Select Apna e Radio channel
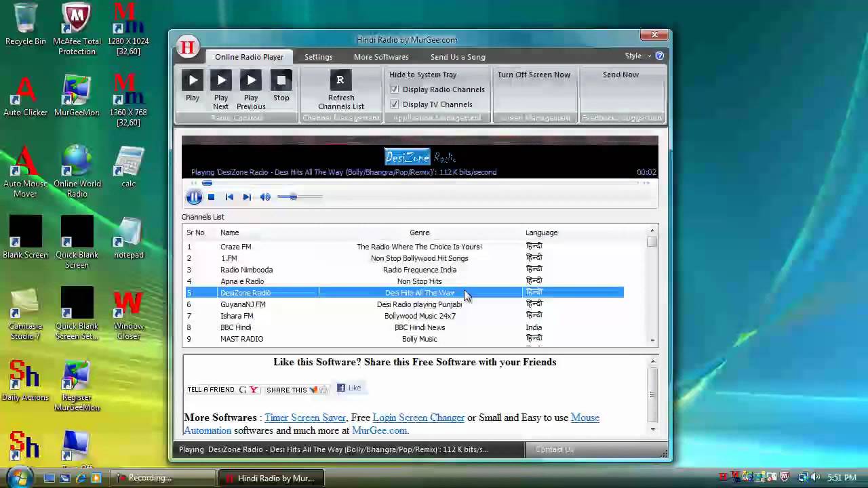This screenshot has height=488, width=868. pyautogui.click(x=405, y=281)
